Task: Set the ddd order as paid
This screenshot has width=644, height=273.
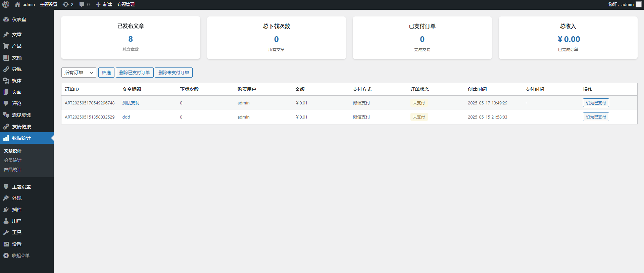Action: [x=596, y=117]
